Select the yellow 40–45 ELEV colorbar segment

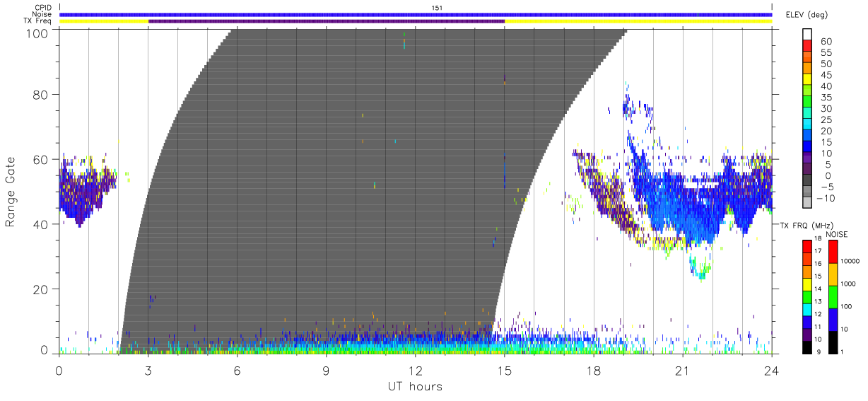[807, 79]
